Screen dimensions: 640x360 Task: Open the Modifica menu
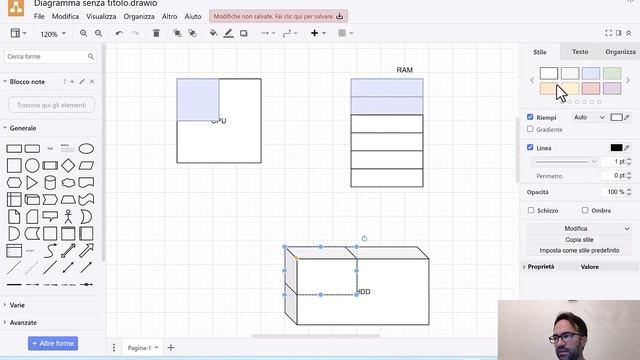(65, 16)
